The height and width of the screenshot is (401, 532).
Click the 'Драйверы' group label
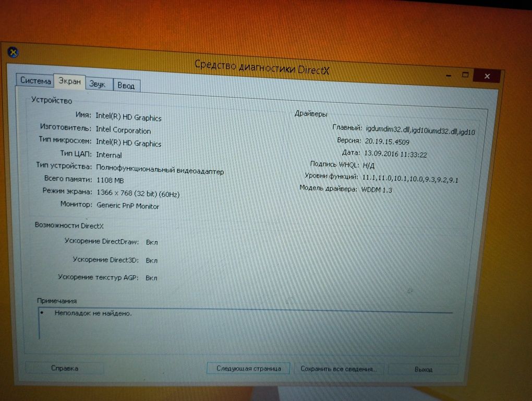pos(311,114)
